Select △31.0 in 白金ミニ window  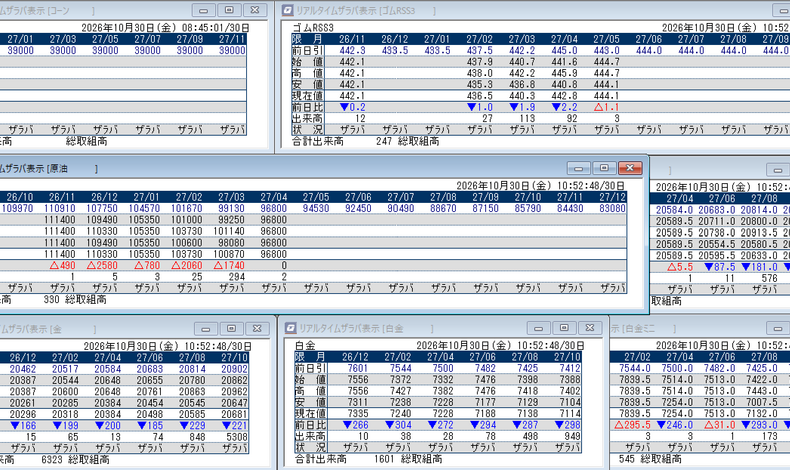(719, 425)
